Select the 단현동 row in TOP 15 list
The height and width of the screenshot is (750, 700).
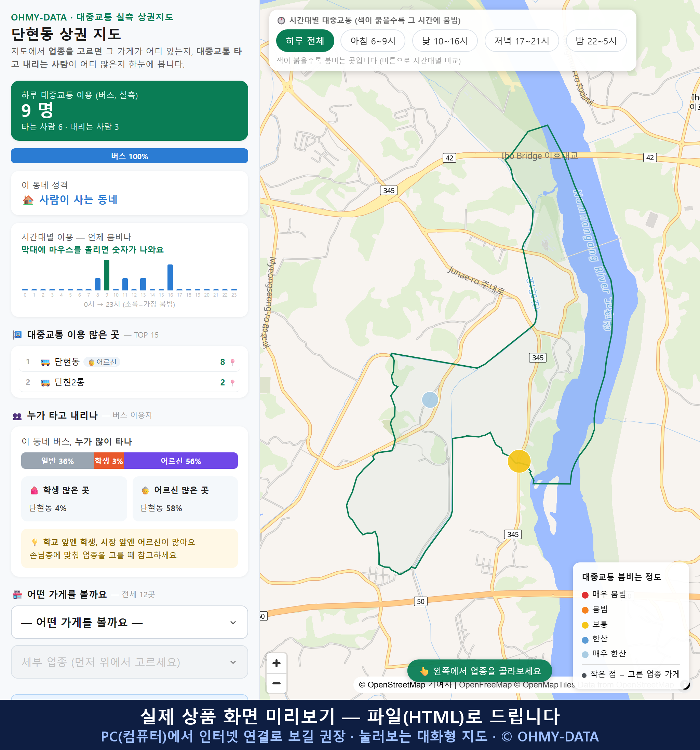(x=130, y=362)
